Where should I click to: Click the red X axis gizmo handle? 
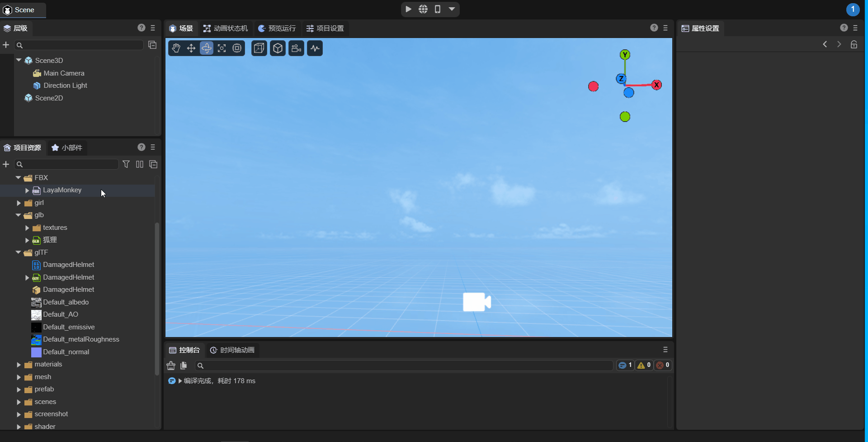click(656, 85)
